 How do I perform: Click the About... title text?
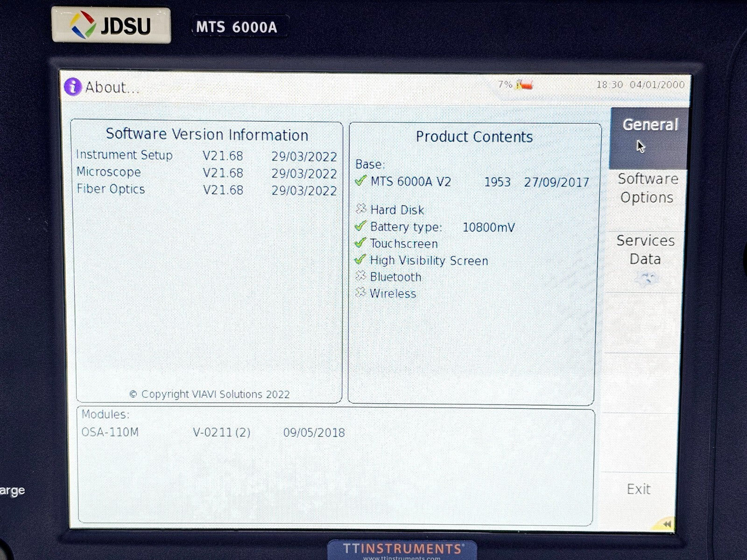click(112, 87)
